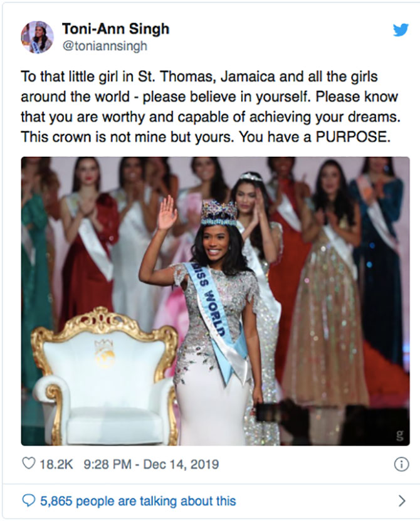Image resolution: width=420 pixels, height=521 pixels.
Task: Open the Toni-Ann Singh display name
Action: tap(115, 29)
